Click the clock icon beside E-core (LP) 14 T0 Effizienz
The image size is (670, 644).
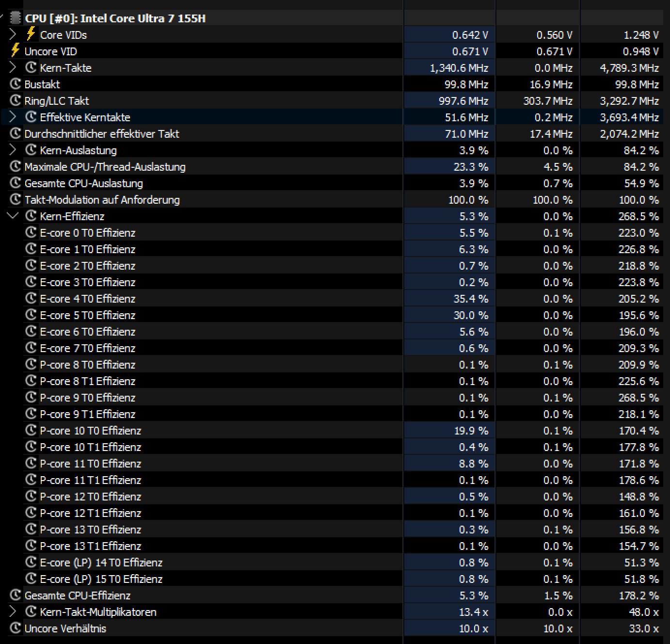[x=31, y=562]
